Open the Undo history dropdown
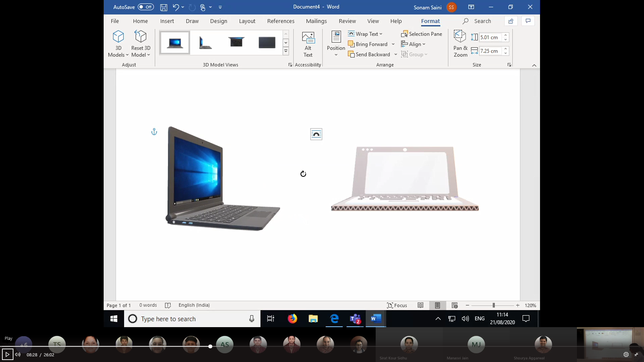The width and height of the screenshot is (644, 362). (183, 7)
